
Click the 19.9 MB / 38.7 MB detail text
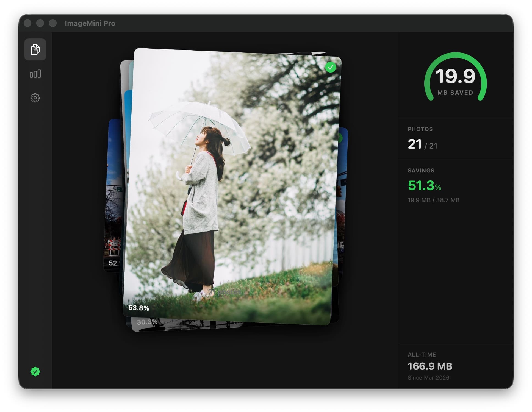point(434,200)
